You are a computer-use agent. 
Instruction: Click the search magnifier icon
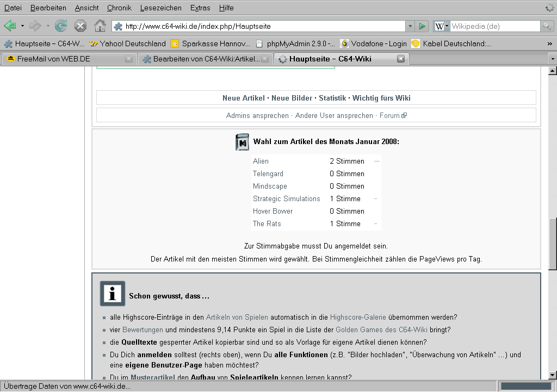coord(547,26)
